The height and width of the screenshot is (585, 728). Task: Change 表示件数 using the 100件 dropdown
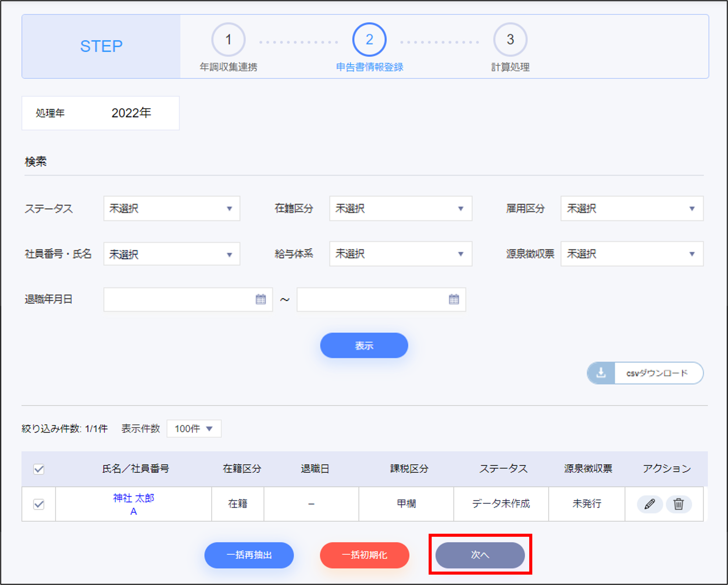point(194,428)
